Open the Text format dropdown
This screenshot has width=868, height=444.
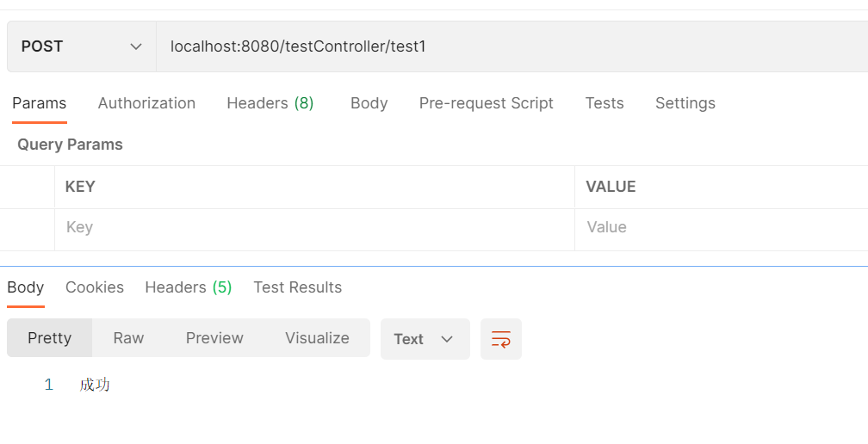pos(425,339)
